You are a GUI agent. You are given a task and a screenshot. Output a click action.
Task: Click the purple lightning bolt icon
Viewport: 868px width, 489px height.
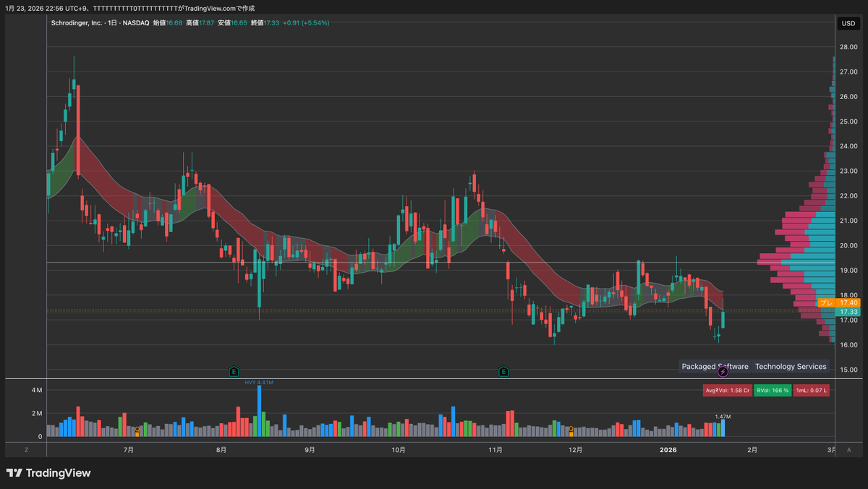723,372
